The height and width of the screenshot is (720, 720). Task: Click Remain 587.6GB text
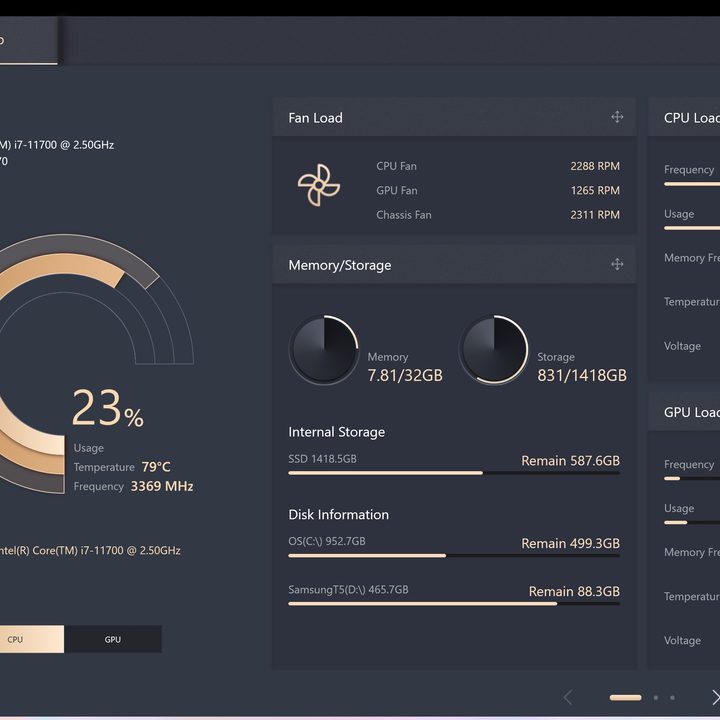570,461
